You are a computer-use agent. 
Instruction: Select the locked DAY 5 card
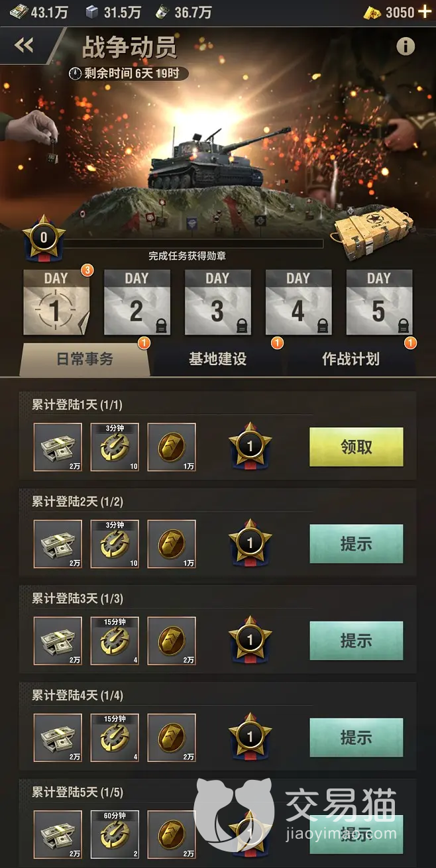click(x=380, y=301)
